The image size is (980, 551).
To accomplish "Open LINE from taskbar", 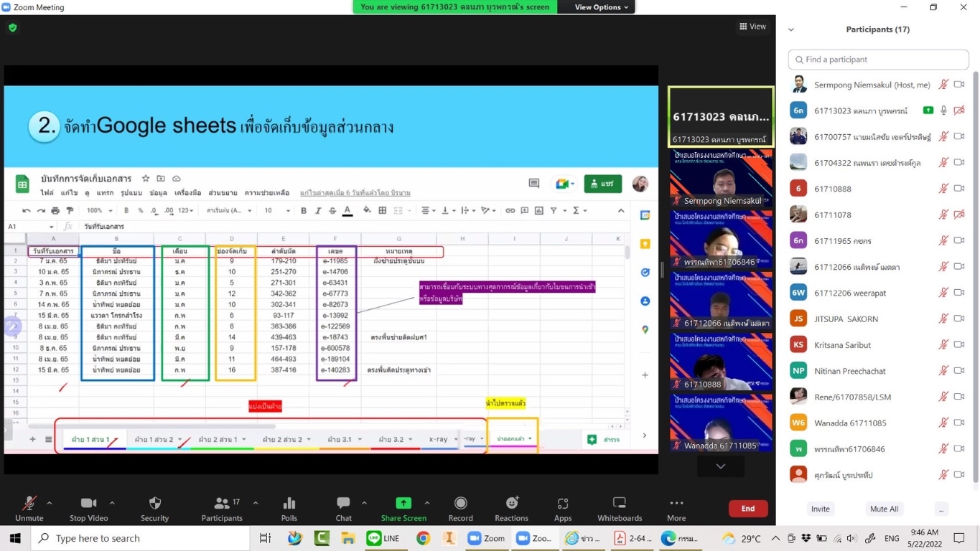I will [383, 538].
